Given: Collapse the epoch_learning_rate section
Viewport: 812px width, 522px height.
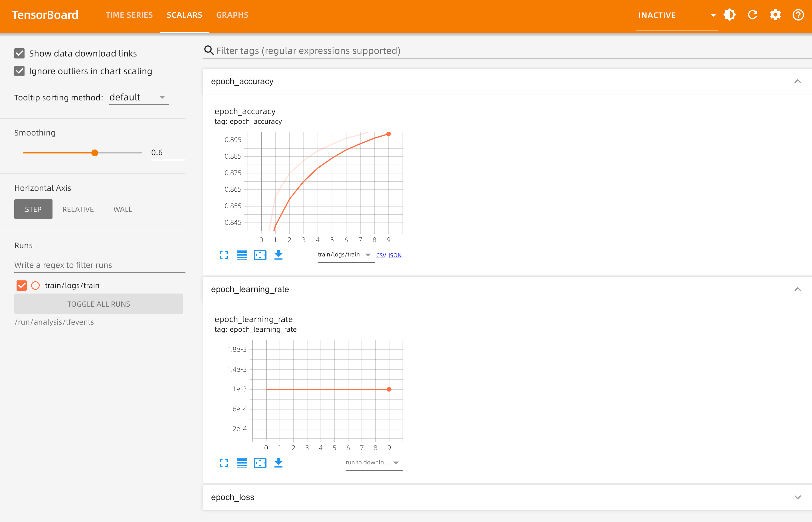Looking at the screenshot, I should pos(798,289).
